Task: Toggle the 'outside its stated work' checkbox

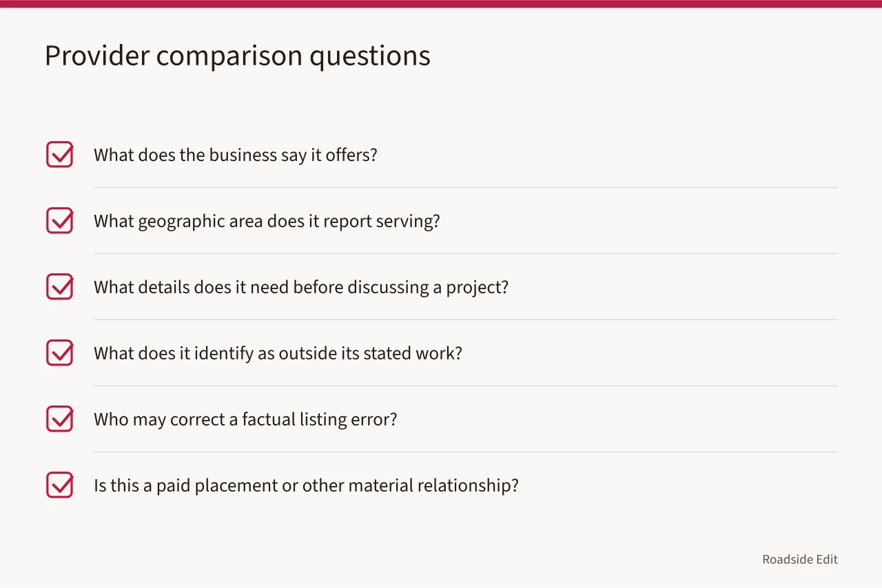Action: (x=59, y=353)
